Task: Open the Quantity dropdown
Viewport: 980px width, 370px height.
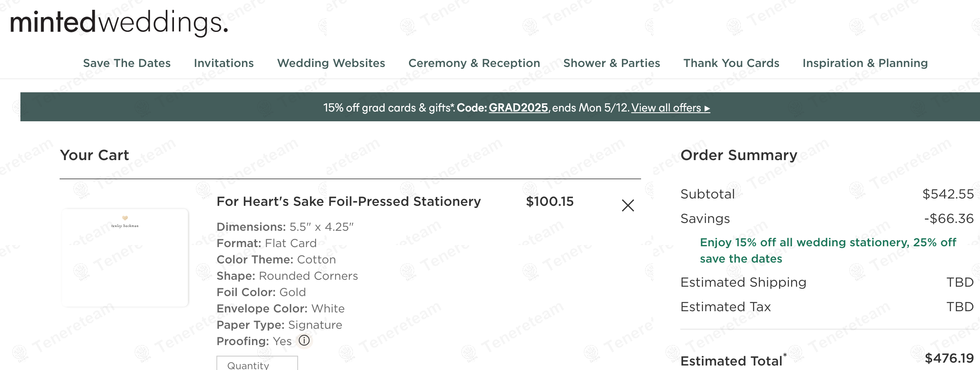Action: [x=257, y=363]
